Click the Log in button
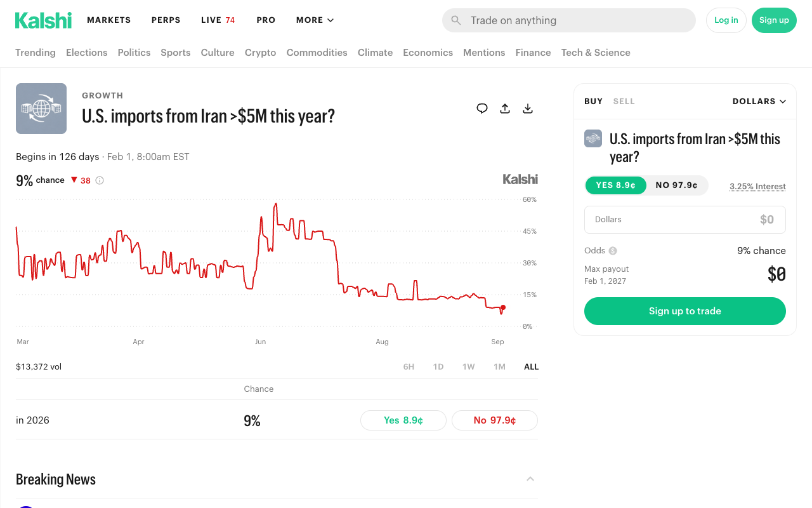 point(726,20)
